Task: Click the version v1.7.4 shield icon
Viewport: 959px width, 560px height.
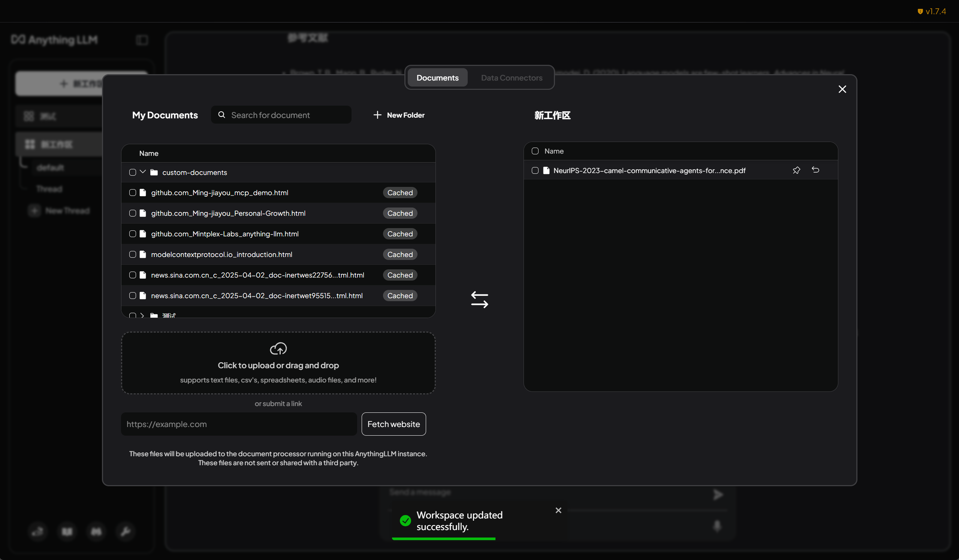Action: tap(920, 11)
